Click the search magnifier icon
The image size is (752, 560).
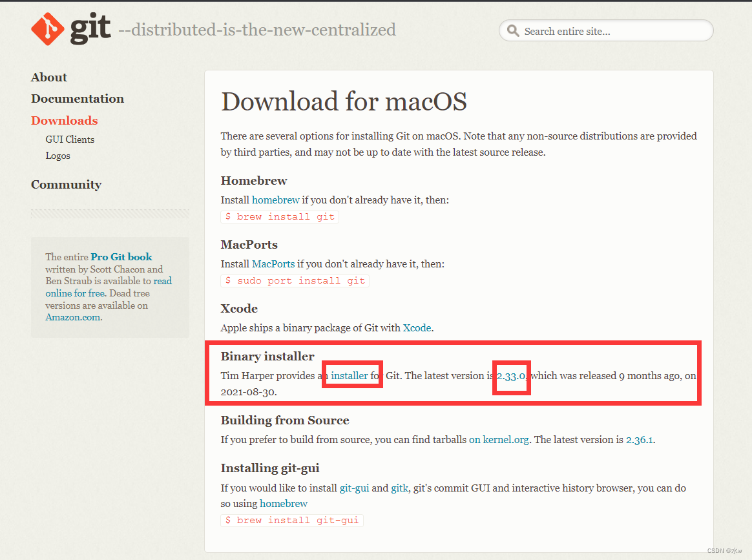click(x=513, y=31)
